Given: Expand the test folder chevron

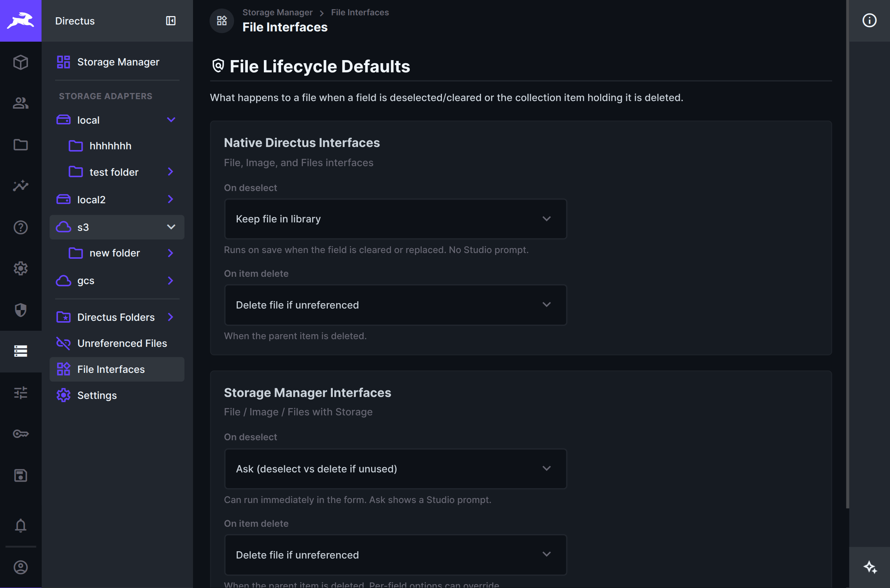Looking at the screenshot, I should pos(171,172).
